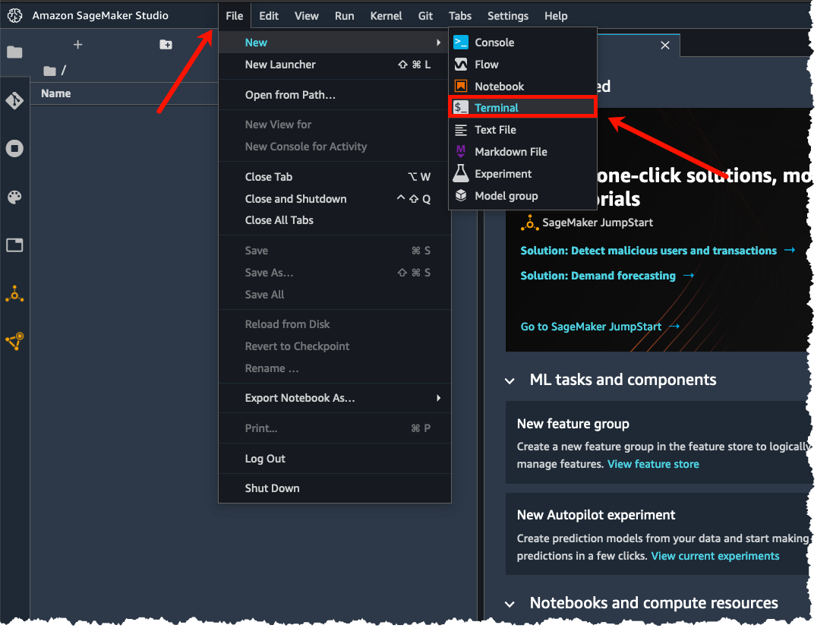Screen dimensions: 833x644
Task: Click the Experiment flask icon
Action: (461, 173)
